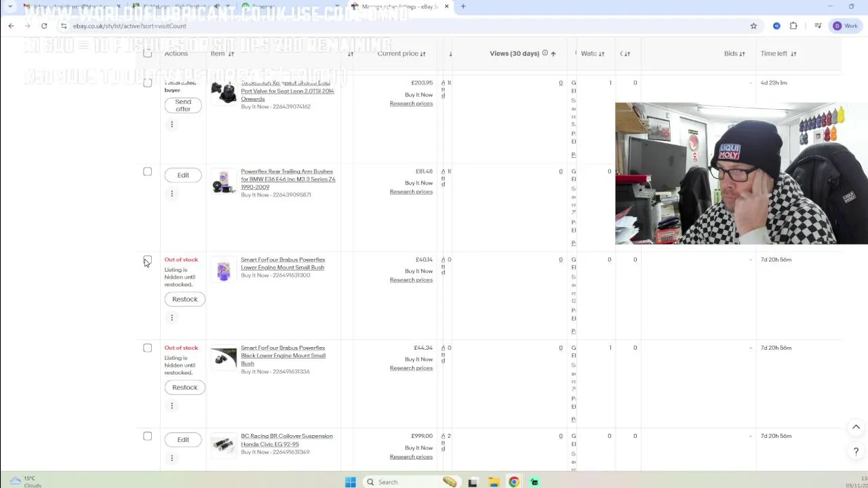Screen dimensions: 868x488
Task: Open more actions menu under Send offer
Action: pos(172,124)
